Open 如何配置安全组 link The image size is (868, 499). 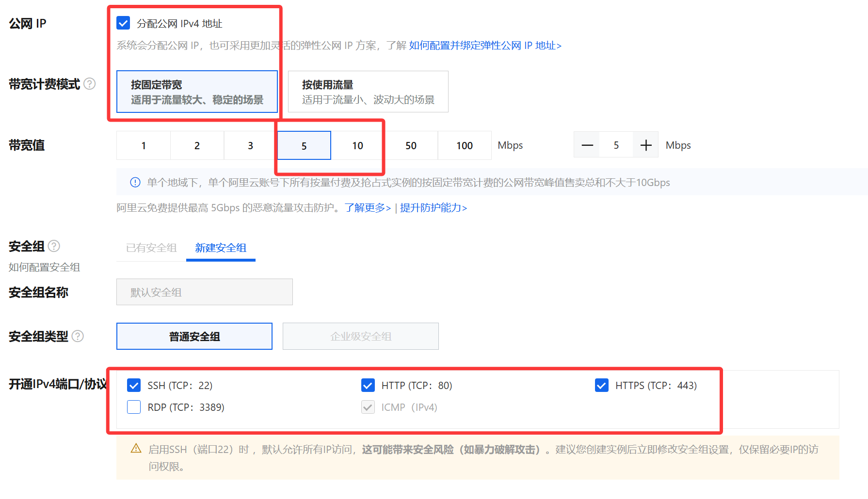pyautogui.click(x=44, y=267)
